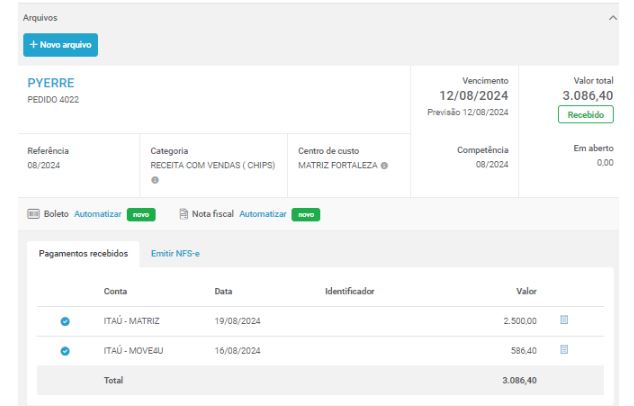634x406 pixels.
Task: Click the date 16/08/2024
Action: coord(237,351)
